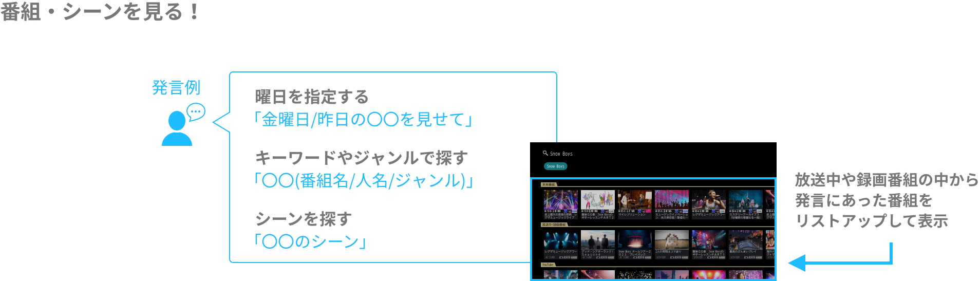Open the 2人の時間はコマ送り thumbnail
This screenshot has height=281, width=980.
pos(671,240)
